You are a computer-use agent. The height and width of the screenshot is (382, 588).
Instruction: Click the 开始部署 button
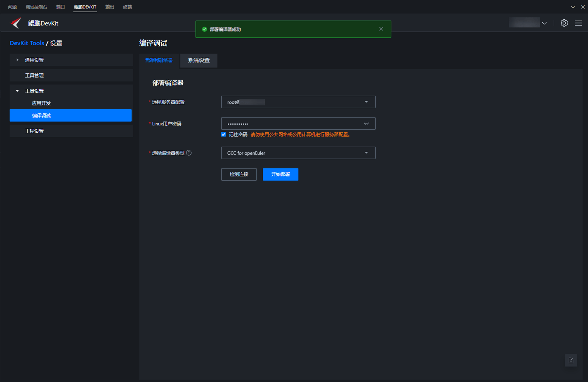[x=280, y=174]
